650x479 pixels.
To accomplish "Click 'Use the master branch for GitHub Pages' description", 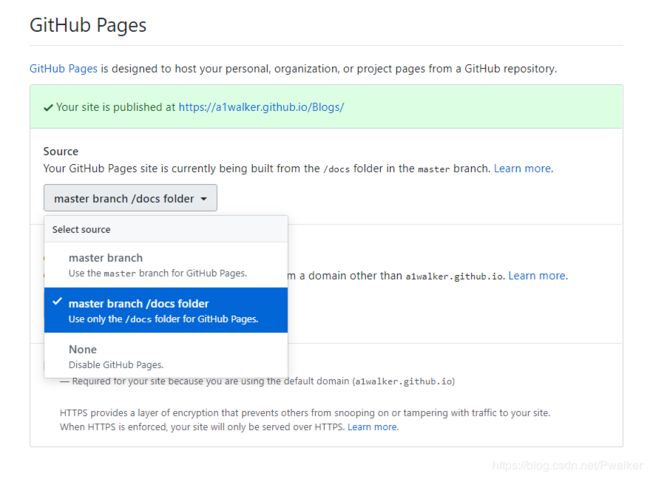I will coord(158,273).
